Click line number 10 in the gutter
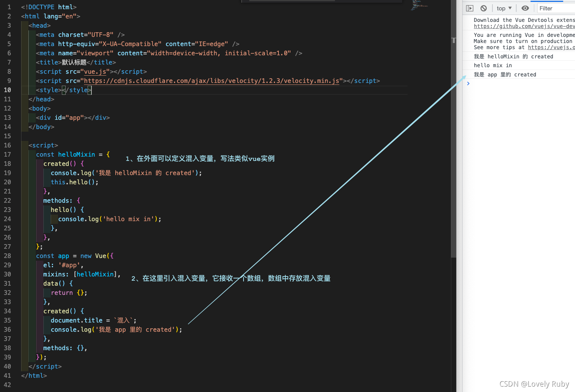Viewport: 575px width, 392px height. (x=7, y=90)
